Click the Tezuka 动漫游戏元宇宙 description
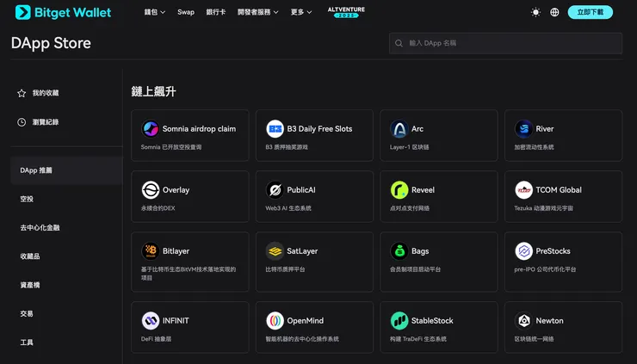Screen dimensions: 637x364 [543, 208]
